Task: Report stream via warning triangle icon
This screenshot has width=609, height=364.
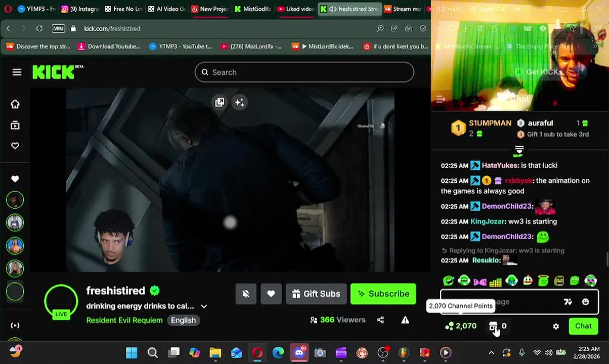Action: [x=405, y=320]
